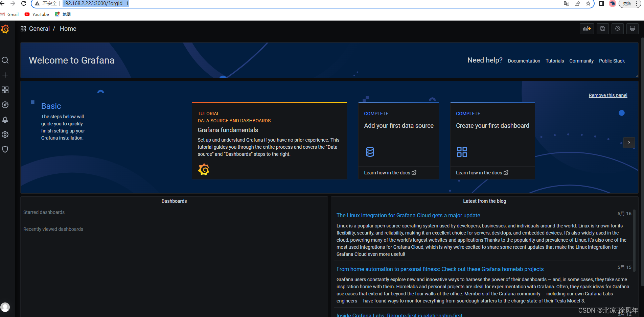Screen dimensions: 644x317
Task: Click the database icon in data source card
Action: pyautogui.click(x=370, y=152)
